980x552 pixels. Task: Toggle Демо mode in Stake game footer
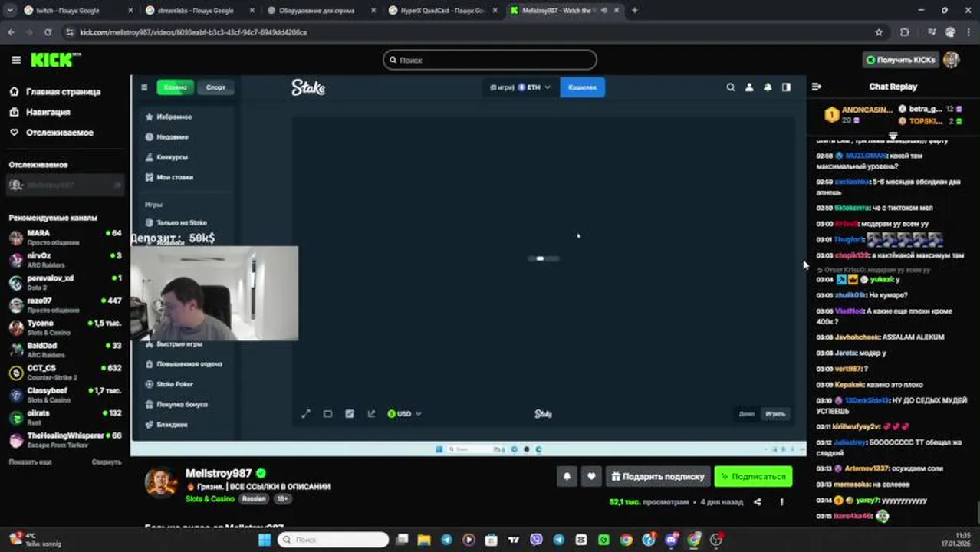click(x=746, y=414)
